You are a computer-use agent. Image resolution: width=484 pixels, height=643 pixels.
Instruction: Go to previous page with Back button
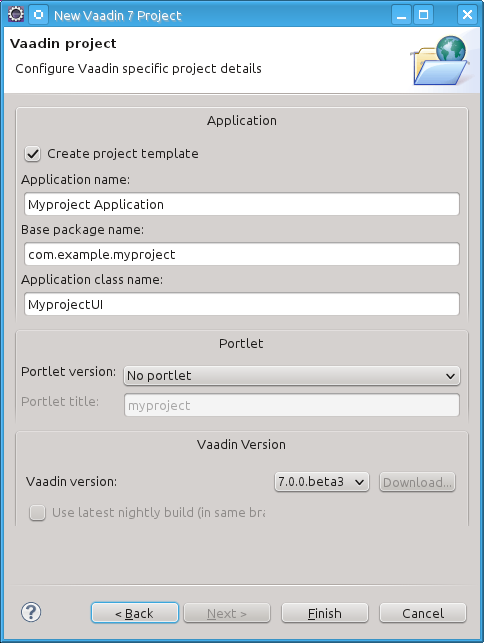coord(135,613)
